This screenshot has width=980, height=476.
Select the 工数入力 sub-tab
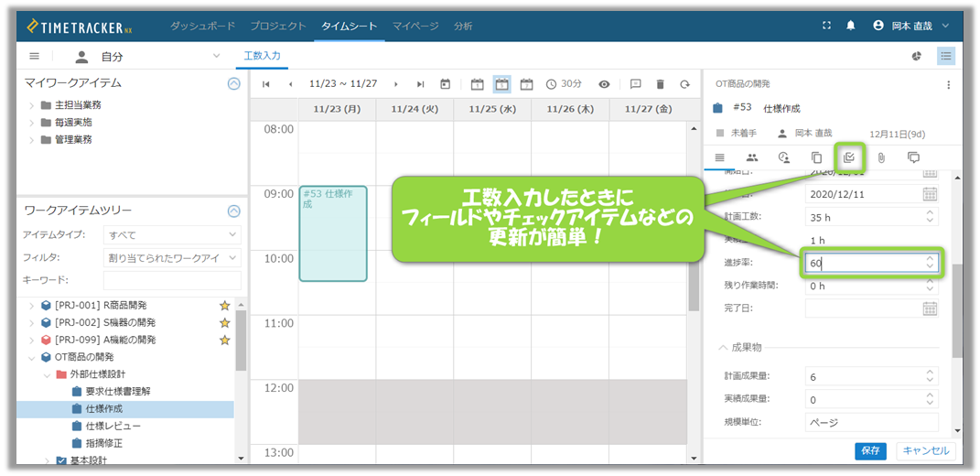click(x=262, y=56)
